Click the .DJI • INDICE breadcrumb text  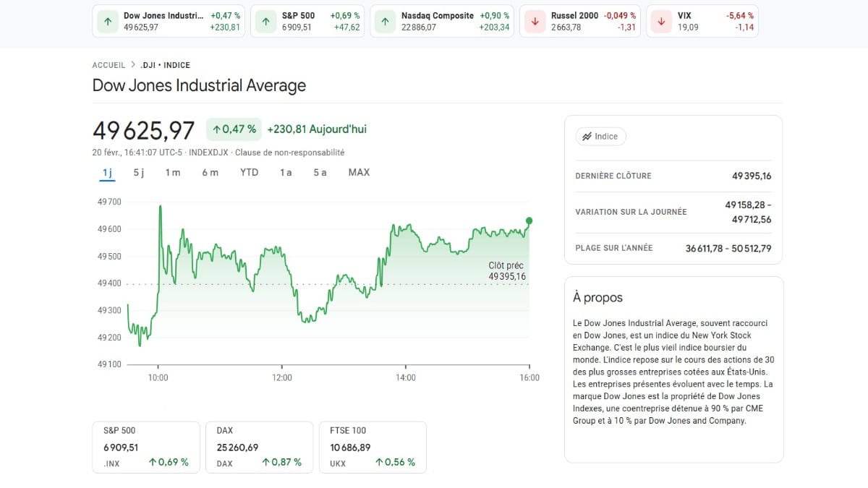(165, 65)
